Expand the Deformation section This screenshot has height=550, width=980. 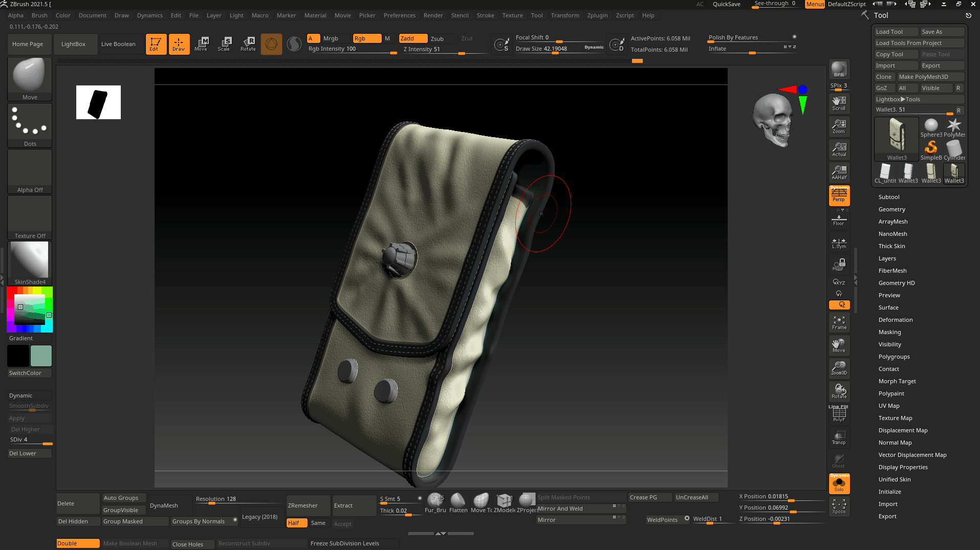[x=896, y=320]
